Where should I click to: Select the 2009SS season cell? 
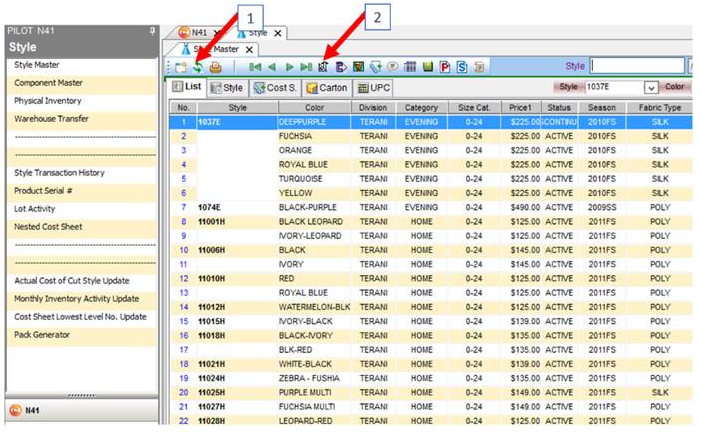(602, 207)
